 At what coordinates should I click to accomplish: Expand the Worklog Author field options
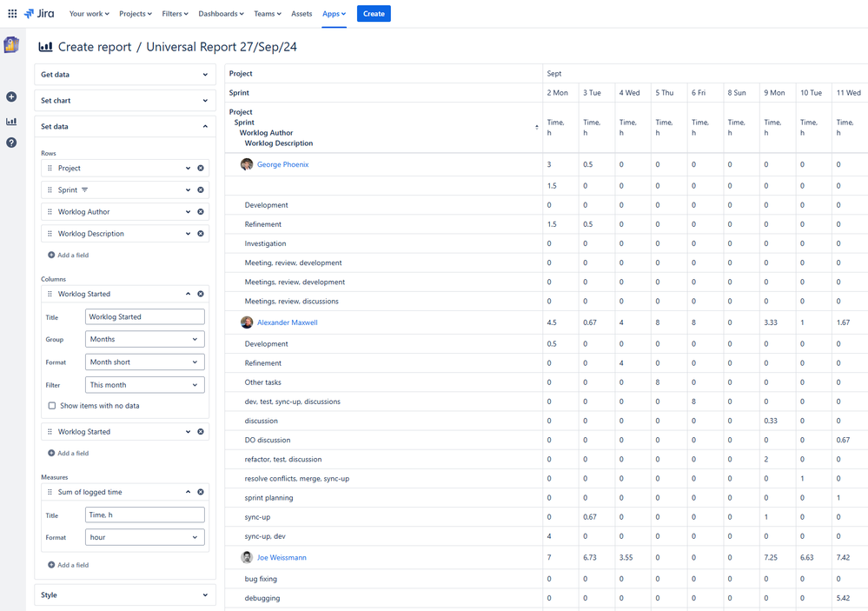(x=189, y=211)
